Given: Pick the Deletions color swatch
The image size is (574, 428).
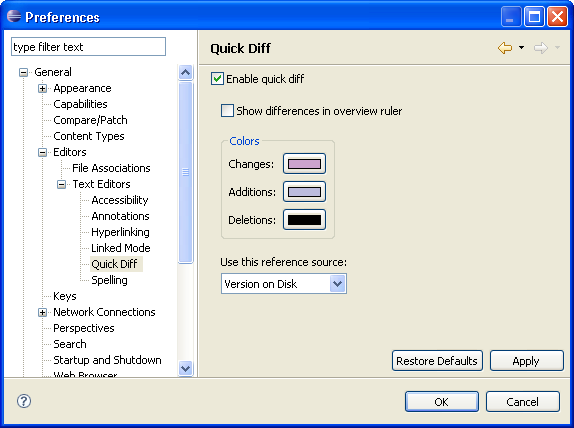Looking at the screenshot, I should [304, 220].
